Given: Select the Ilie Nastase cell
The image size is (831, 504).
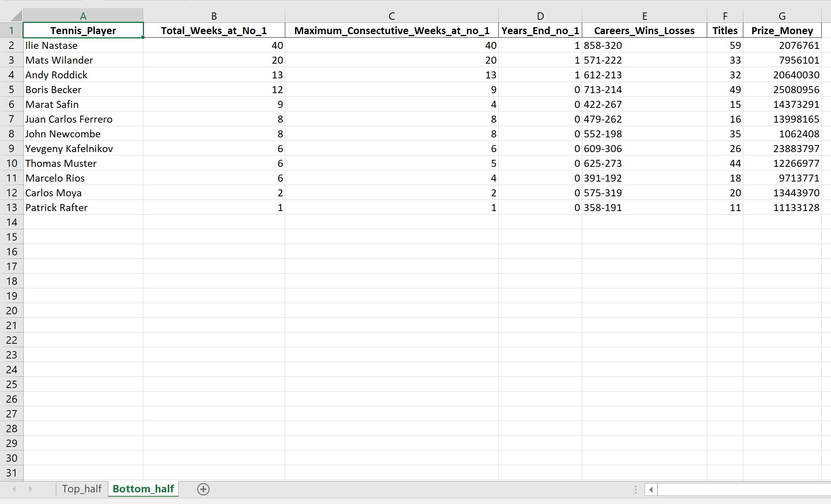Looking at the screenshot, I should click(x=83, y=45).
